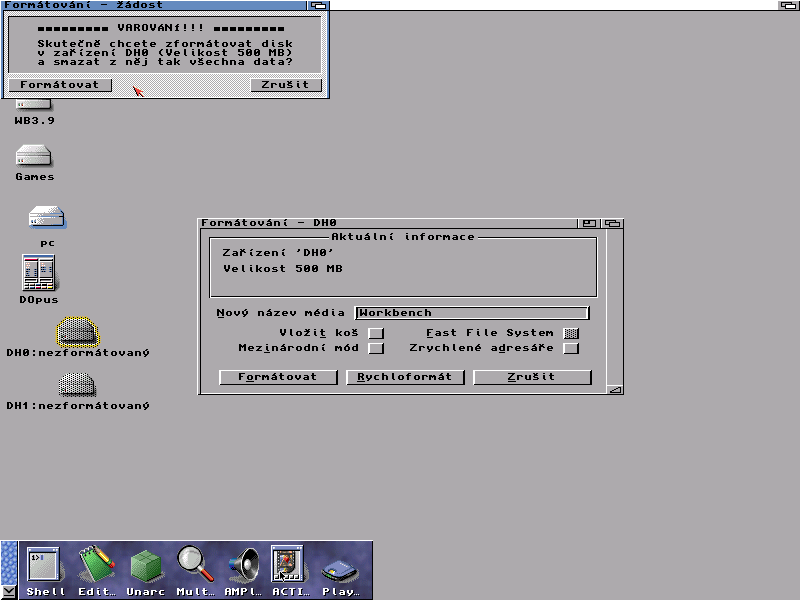The height and width of the screenshot is (600, 800).
Task: Open the Unarc green box icon
Action: pos(145,566)
